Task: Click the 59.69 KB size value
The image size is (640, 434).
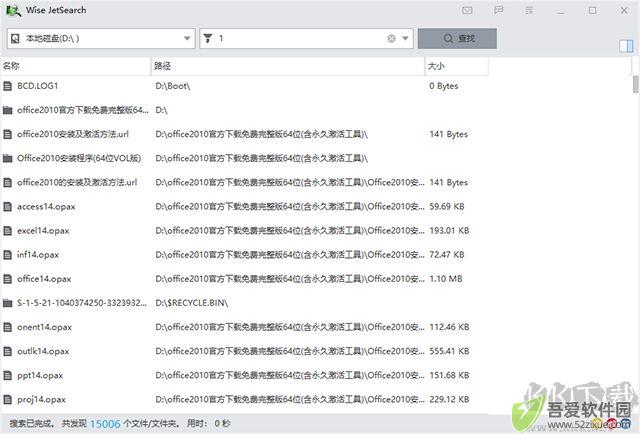Action: (x=447, y=207)
